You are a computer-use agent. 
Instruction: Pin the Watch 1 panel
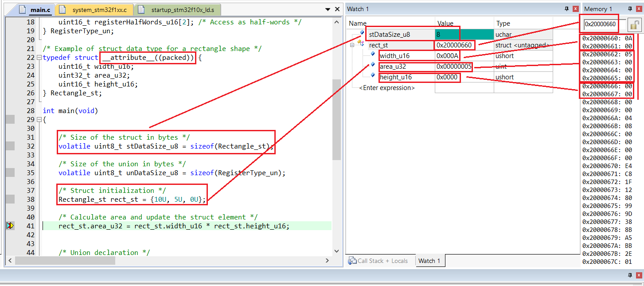566,9
